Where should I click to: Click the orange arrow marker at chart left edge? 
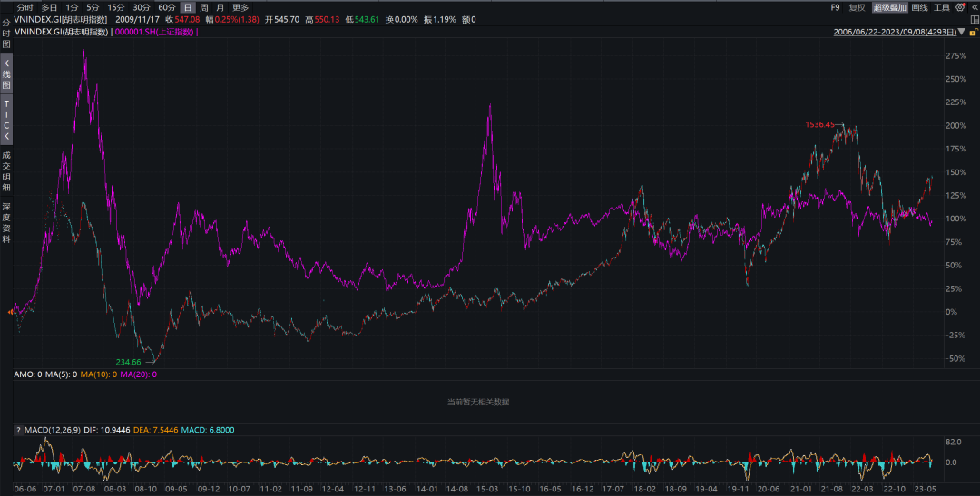tap(9, 311)
